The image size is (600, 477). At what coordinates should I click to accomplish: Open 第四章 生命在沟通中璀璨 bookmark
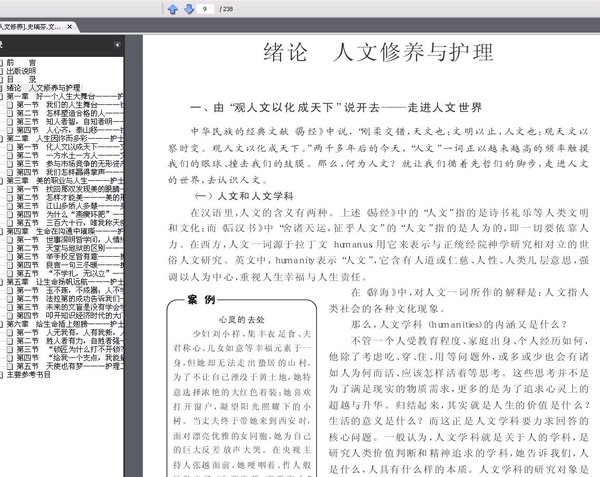click(65, 231)
